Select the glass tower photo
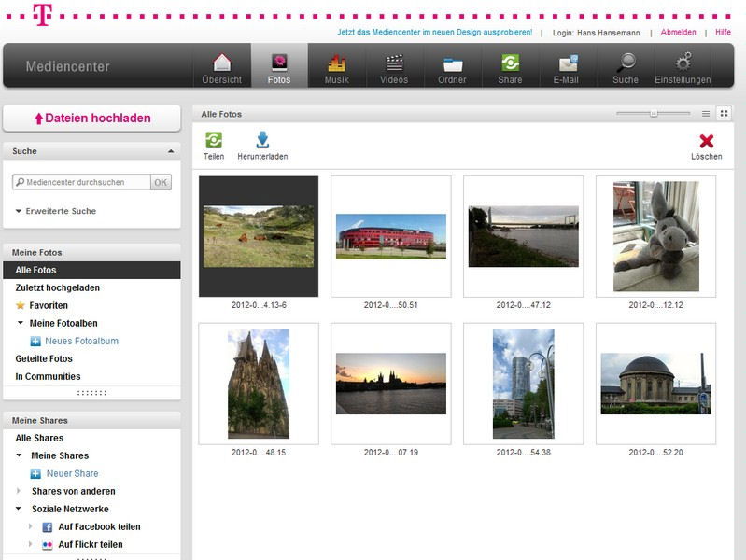The width and height of the screenshot is (746, 560). point(524,384)
